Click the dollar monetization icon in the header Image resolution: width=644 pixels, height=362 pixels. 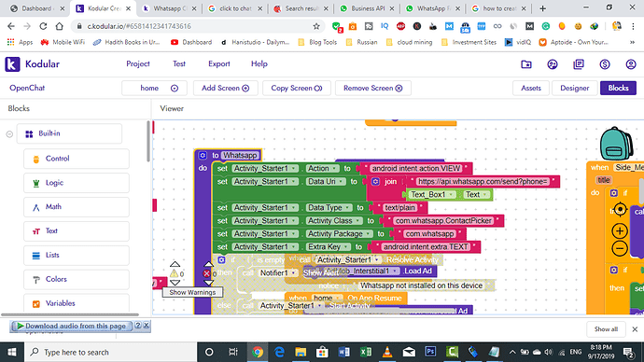point(605,64)
